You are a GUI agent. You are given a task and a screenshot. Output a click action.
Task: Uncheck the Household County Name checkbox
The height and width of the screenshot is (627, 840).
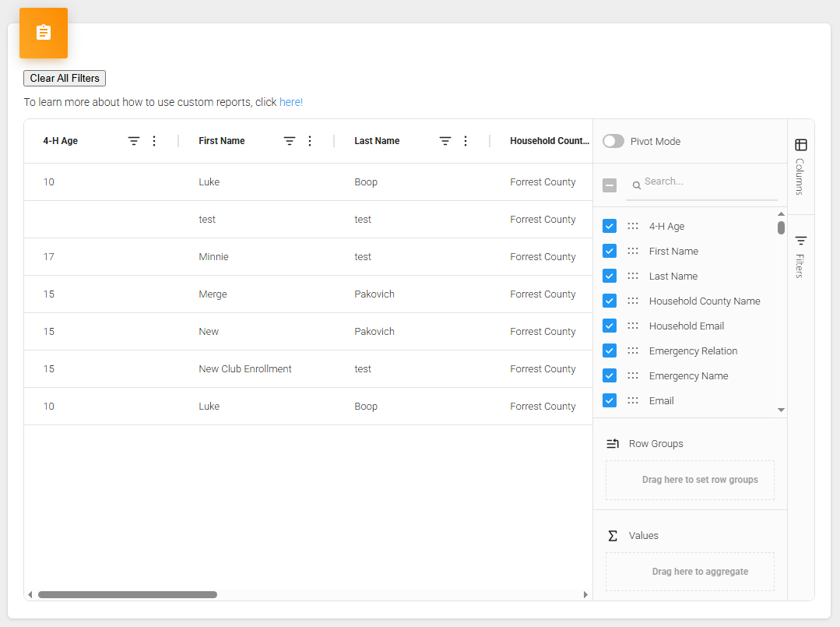tap(610, 301)
